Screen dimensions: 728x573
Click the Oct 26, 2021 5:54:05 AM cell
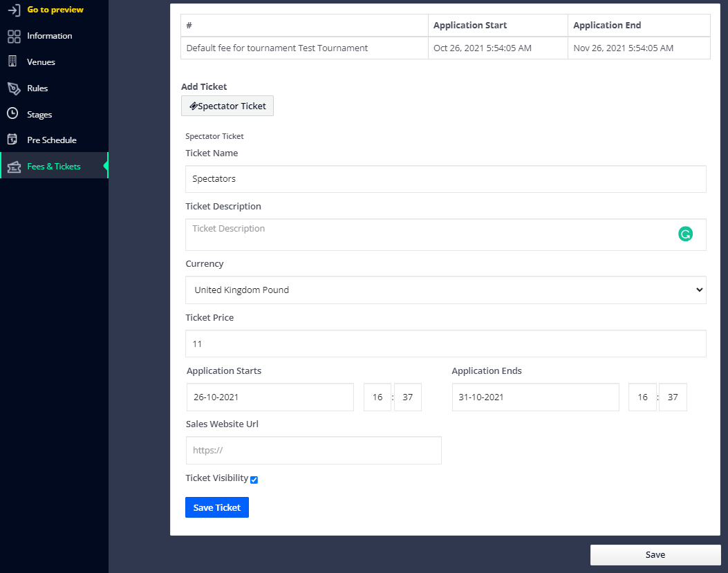[x=498, y=48]
